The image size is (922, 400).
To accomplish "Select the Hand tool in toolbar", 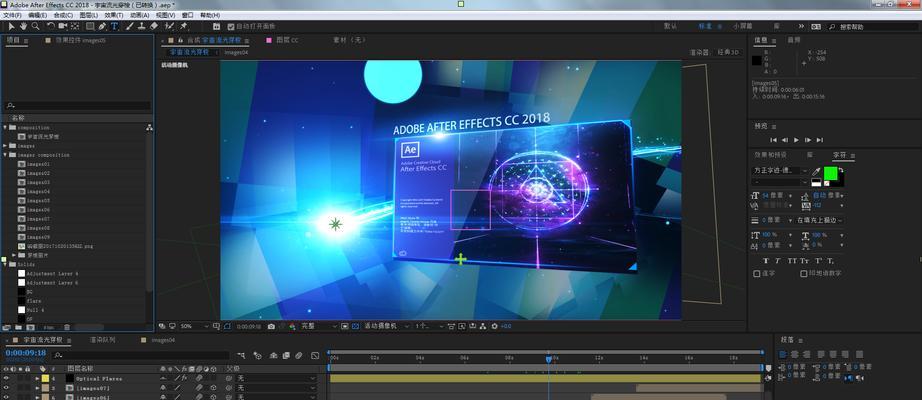I will [x=24, y=26].
